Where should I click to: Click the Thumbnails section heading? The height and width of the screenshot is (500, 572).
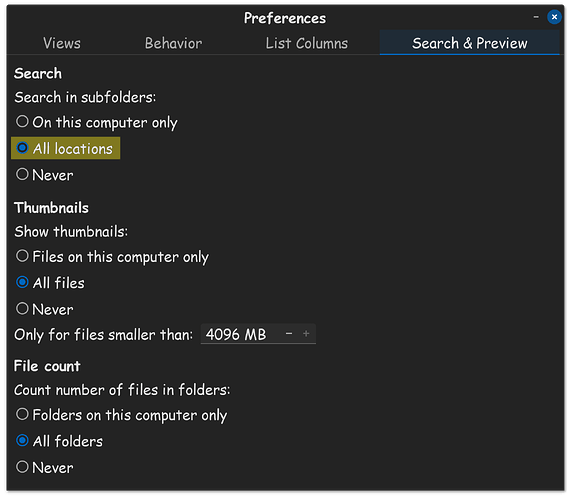point(51,208)
